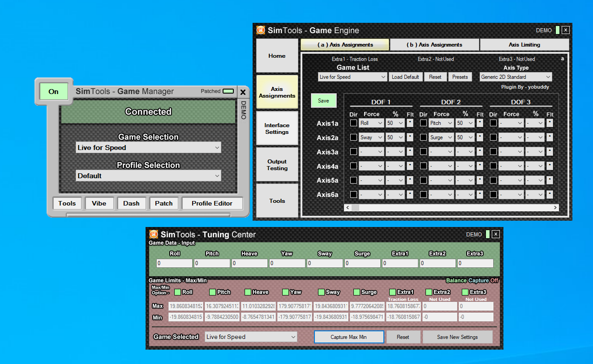
Task: Click Game Engine green DEMO indicator
Action: coord(557,30)
